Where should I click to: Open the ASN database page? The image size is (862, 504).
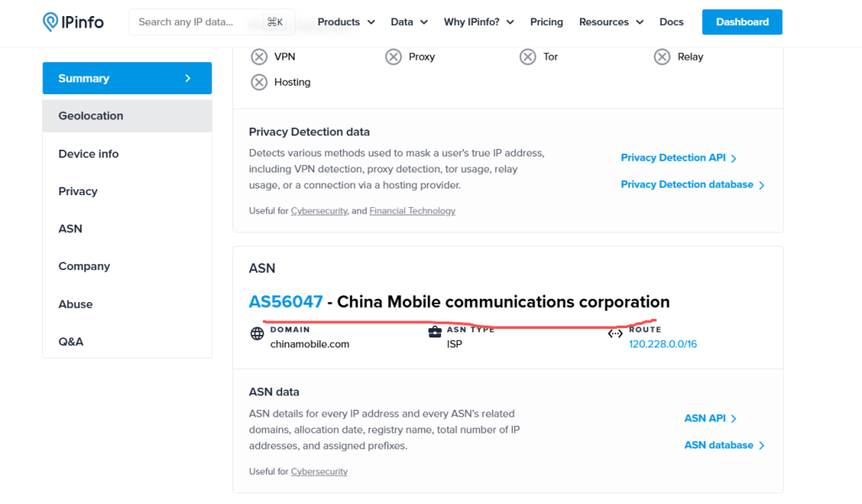coord(719,444)
